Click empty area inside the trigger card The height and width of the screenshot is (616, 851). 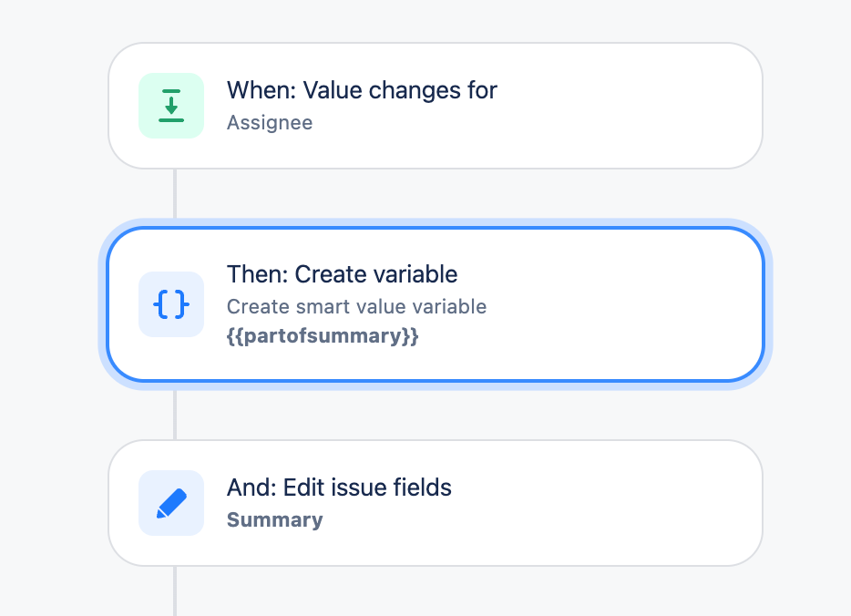click(x=624, y=106)
